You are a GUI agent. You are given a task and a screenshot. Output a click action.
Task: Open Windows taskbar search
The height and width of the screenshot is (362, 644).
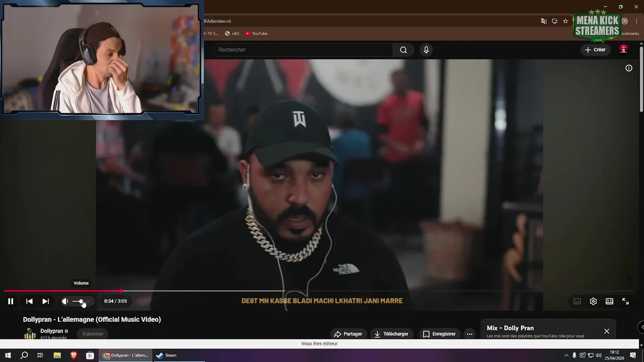(x=24, y=355)
